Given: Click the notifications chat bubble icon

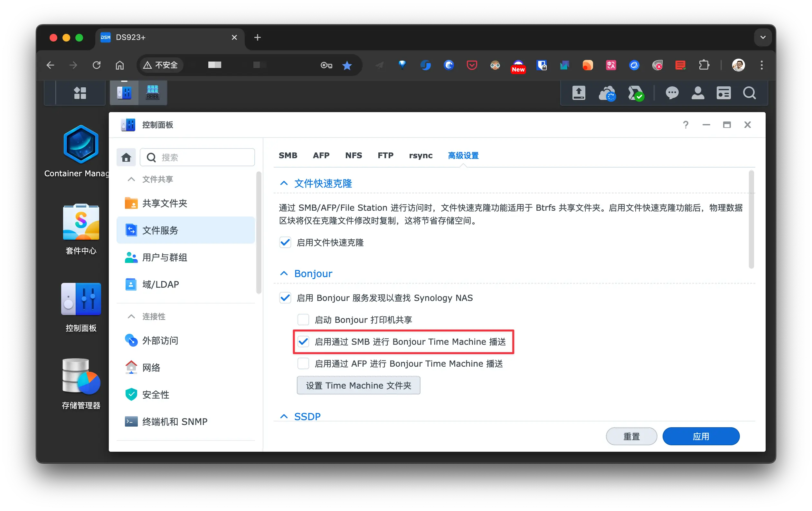Looking at the screenshot, I should tap(672, 93).
